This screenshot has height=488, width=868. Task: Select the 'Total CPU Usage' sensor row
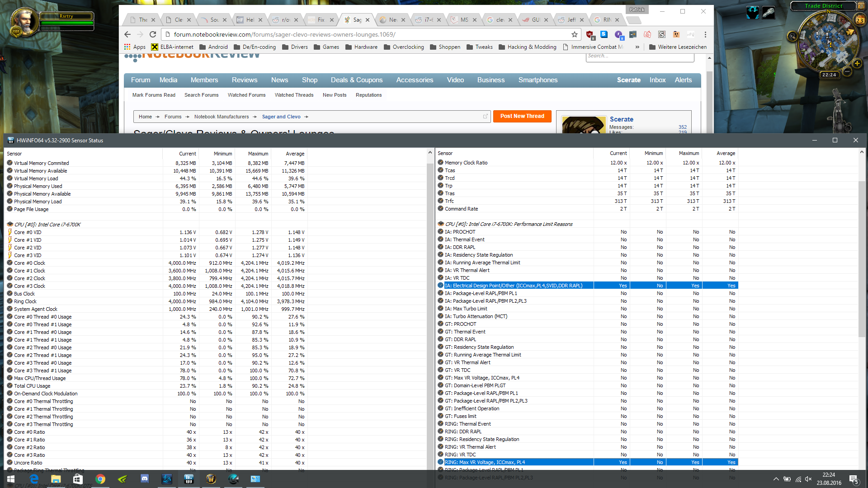[157, 386]
